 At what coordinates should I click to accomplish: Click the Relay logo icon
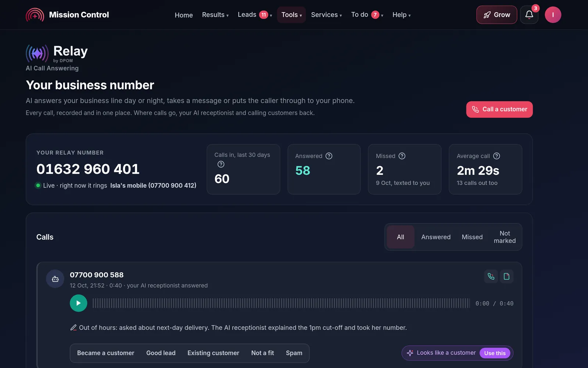(x=37, y=54)
